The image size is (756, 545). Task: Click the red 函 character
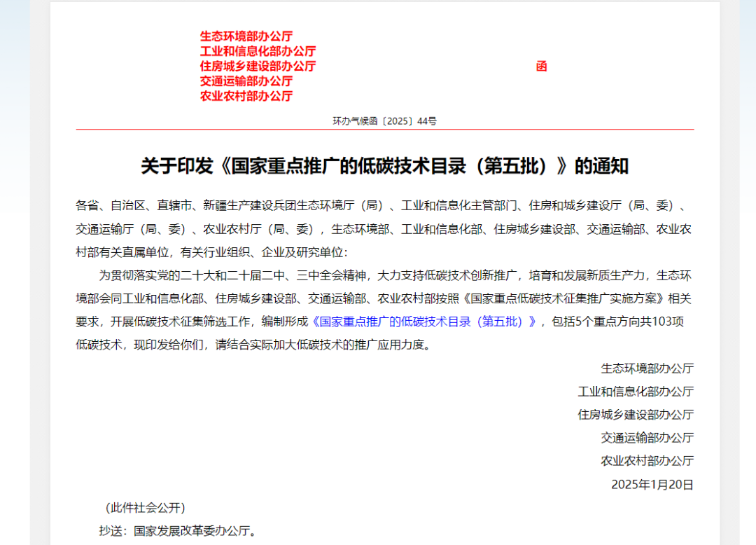542,66
